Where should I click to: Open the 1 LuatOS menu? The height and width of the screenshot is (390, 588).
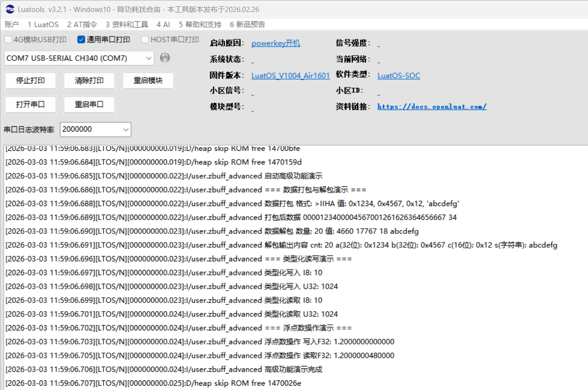pyautogui.click(x=43, y=24)
